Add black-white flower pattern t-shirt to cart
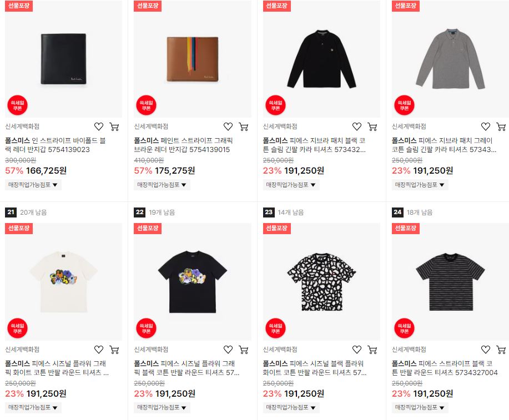The image size is (509, 420). (372, 350)
